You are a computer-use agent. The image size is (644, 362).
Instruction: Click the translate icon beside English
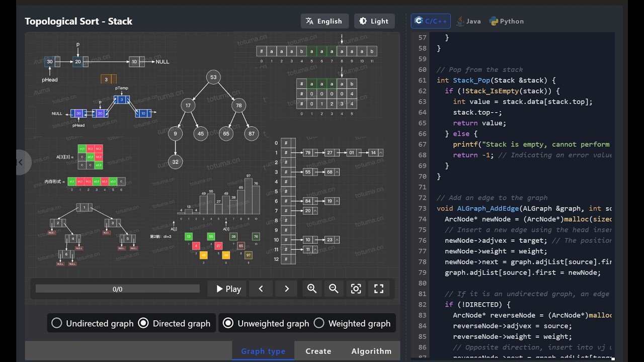[309, 21]
